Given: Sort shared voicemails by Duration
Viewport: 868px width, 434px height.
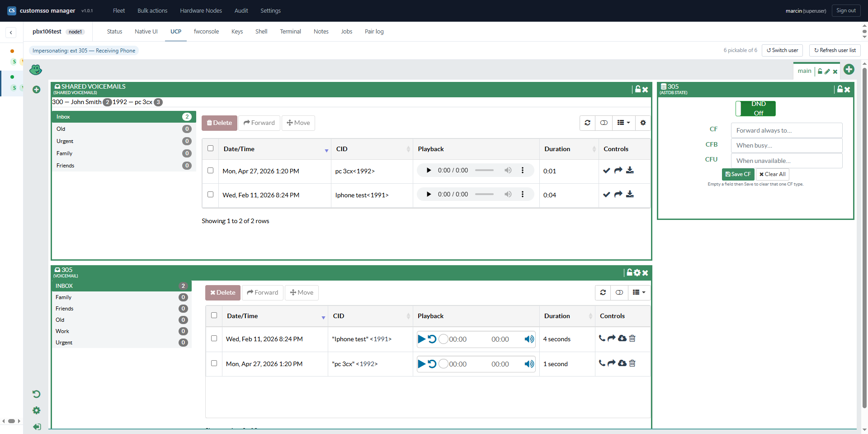Looking at the screenshot, I should pos(569,149).
